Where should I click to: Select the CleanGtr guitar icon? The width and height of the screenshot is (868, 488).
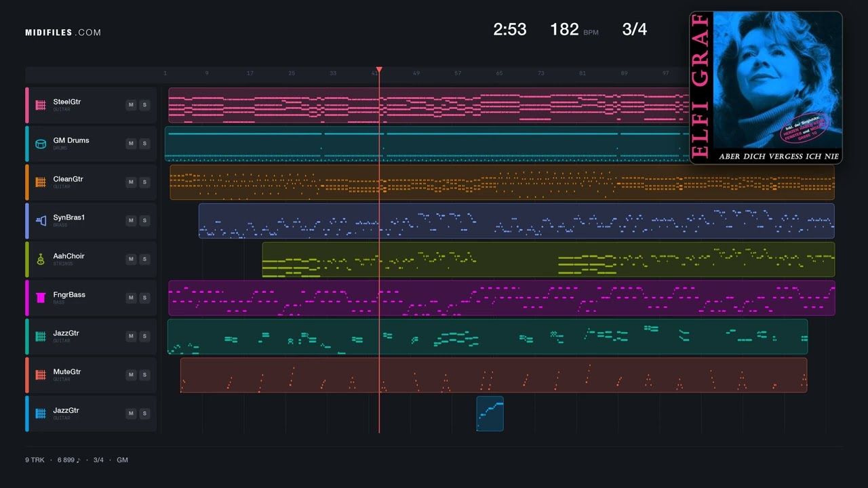coord(41,182)
